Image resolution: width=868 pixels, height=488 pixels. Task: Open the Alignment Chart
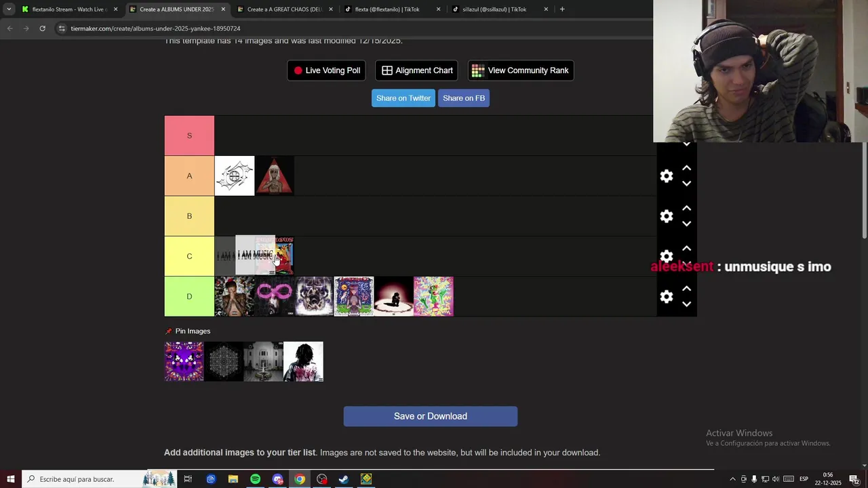[x=416, y=70]
